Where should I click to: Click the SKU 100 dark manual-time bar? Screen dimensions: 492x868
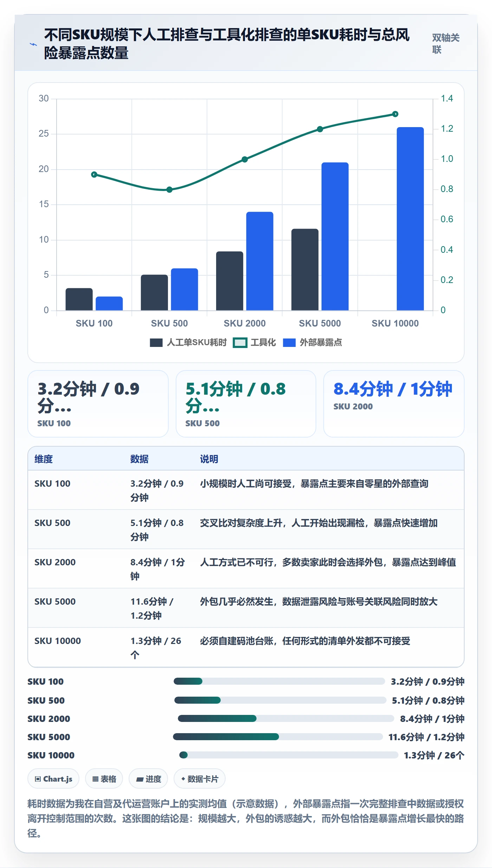click(79, 299)
